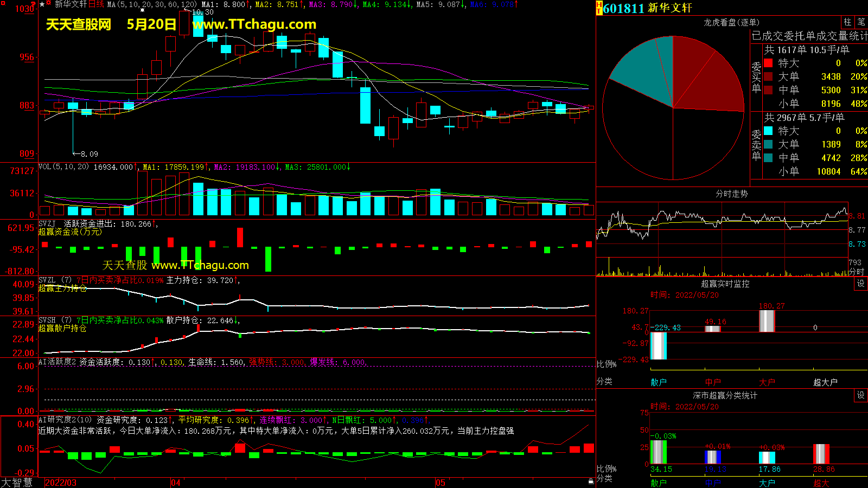The width and height of the screenshot is (868, 488).
Task: Click the 日线 period label
Action: click(96, 4)
